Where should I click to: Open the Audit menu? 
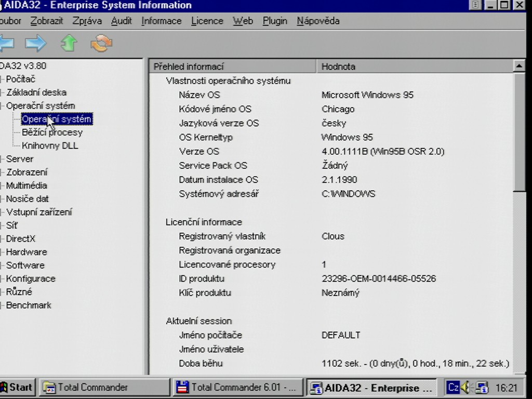(121, 21)
